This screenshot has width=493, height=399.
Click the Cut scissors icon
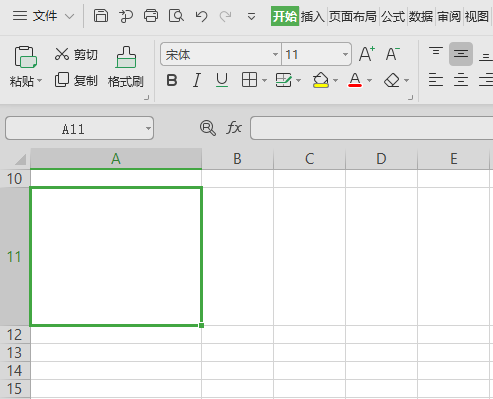coord(62,54)
